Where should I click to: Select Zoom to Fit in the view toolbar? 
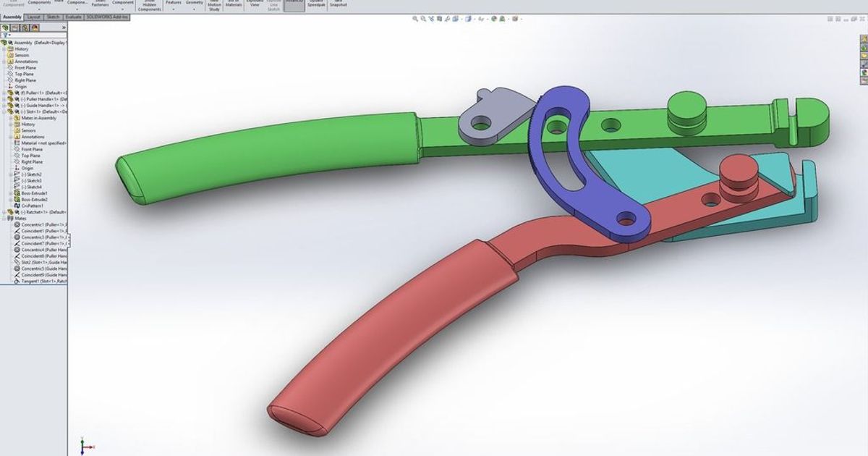tap(414, 19)
